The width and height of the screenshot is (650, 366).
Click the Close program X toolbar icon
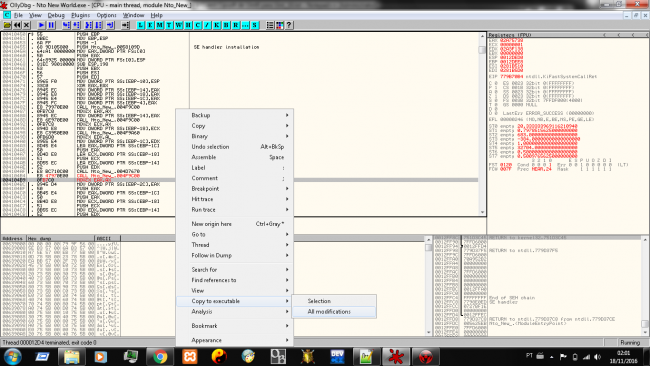point(27,25)
